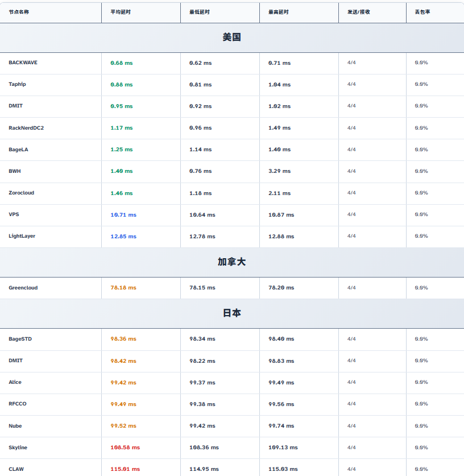Screen dimensions: 464x476
Task: Select the 10.71 ms average latency value
Action: 123,215
